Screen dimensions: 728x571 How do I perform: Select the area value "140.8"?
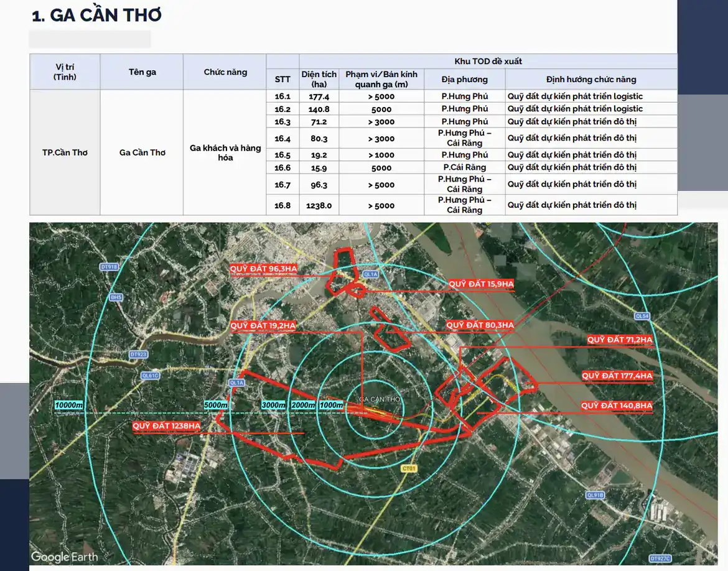click(319, 109)
